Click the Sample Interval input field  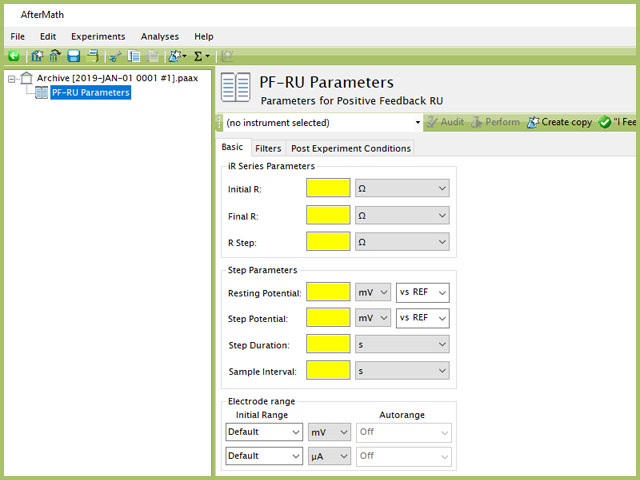tap(328, 370)
